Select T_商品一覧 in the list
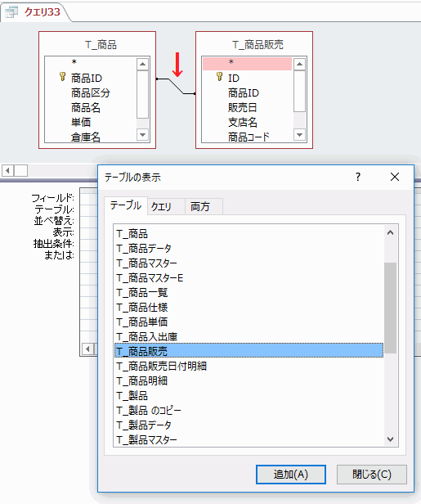Viewport: 421px width, 504px height. pyautogui.click(x=249, y=293)
